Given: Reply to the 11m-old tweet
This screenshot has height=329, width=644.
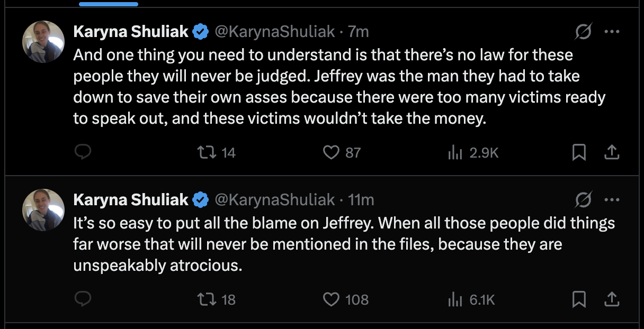Looking at the screenshot, I should coord(83,300).
